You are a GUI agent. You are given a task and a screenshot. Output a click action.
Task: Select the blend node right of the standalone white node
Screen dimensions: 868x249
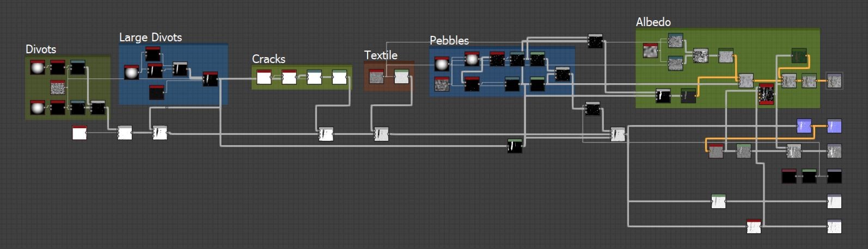125,133
